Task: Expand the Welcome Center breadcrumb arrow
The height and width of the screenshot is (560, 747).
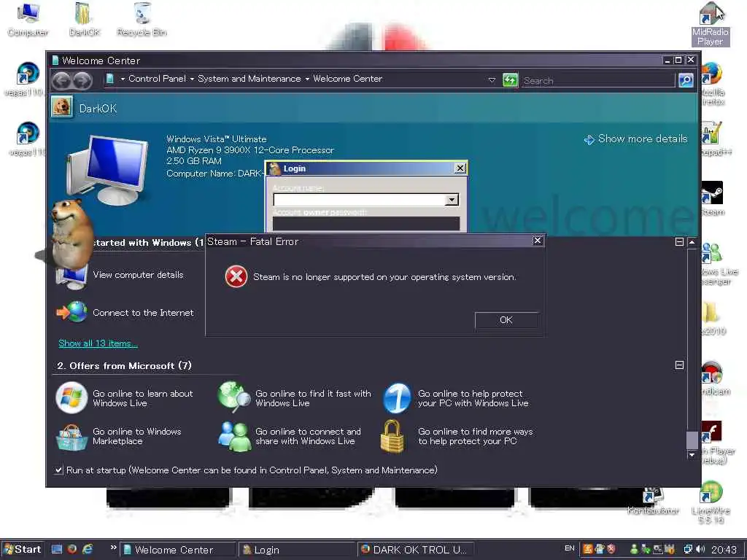Action: click(x=307, y=79)
